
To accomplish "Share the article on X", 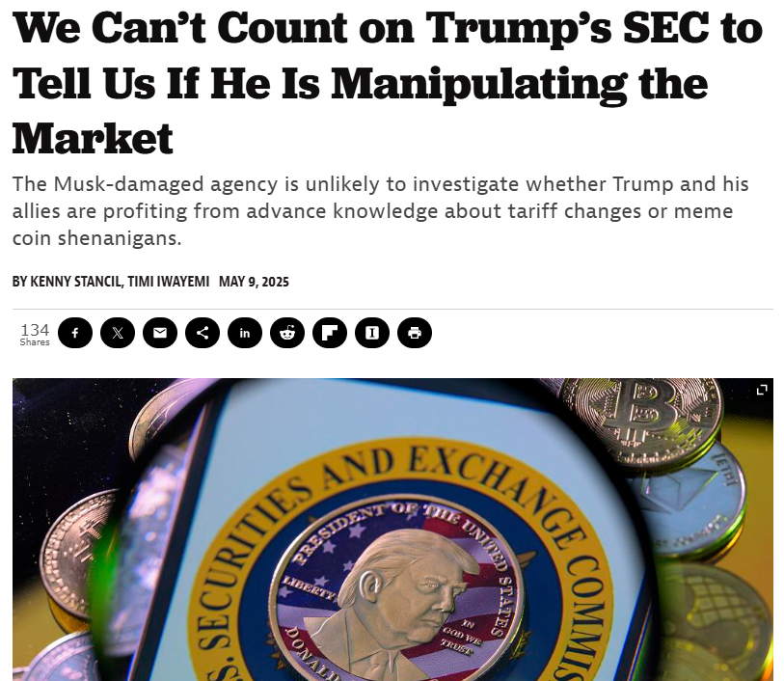I will pos(118,333).
